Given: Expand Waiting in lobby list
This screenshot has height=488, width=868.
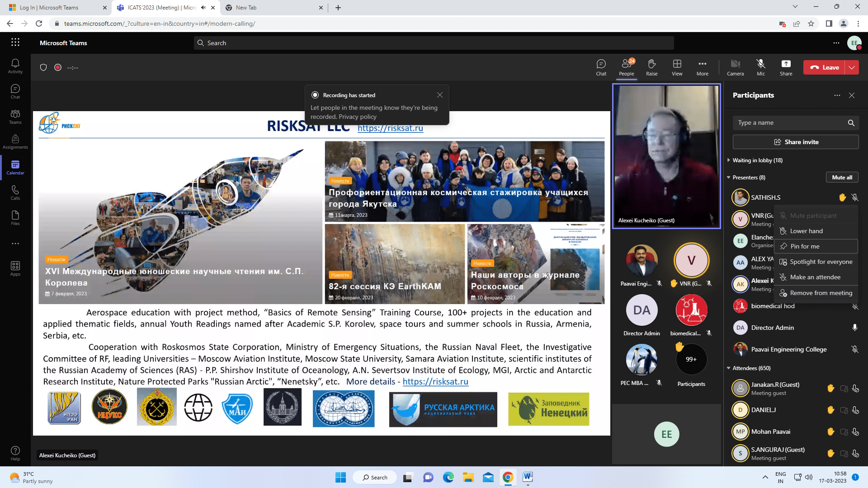Looking at the screenshot, I should tap(729, 160).
